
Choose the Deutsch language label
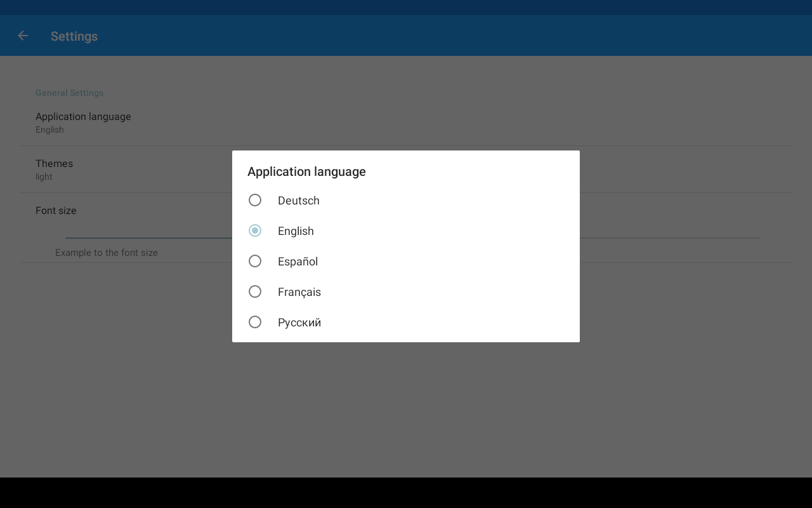coord(299,201)
